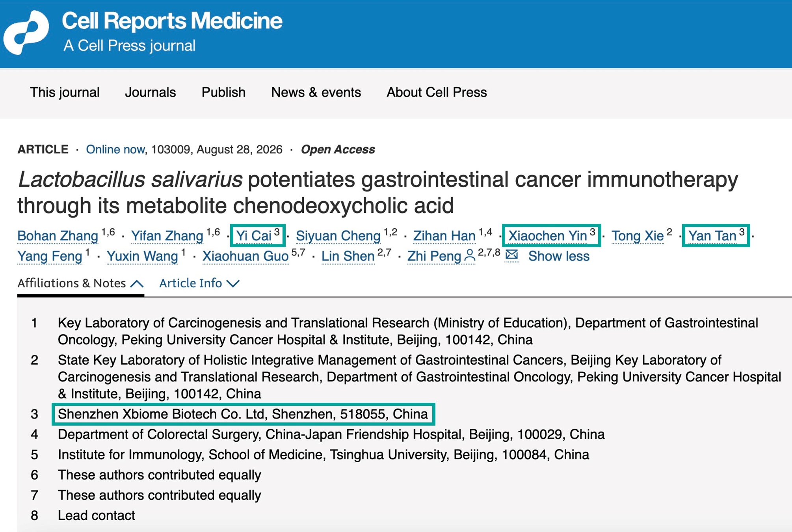Click author link Yi Cai
Screen dimensions: 792x532
point(254,236)
